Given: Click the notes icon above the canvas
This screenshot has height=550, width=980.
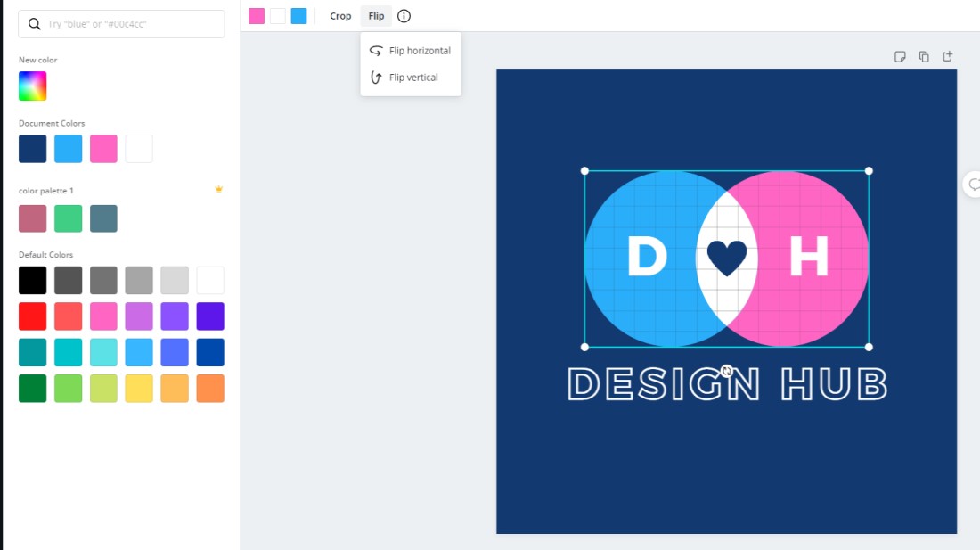Looking at the screenshot, I should tap(900, 57).
